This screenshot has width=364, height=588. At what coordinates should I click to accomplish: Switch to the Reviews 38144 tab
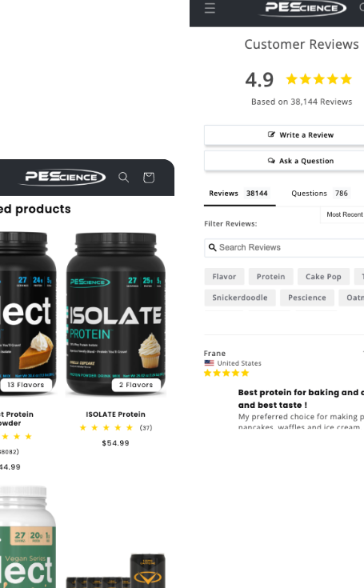[239, 194]
